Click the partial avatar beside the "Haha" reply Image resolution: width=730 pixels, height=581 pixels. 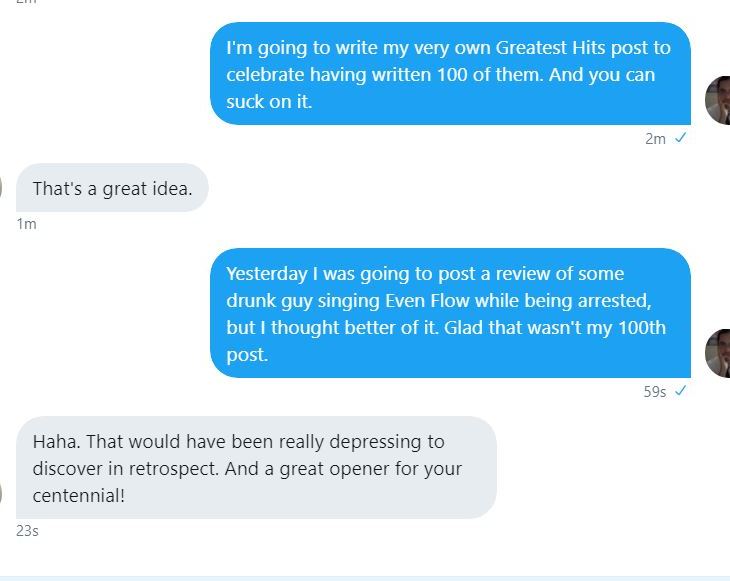[2, 493]
